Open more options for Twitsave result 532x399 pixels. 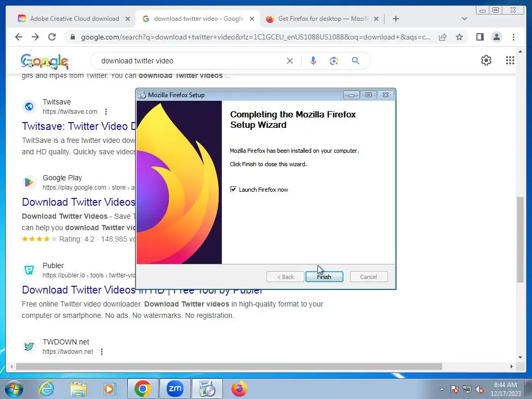pyautogui.click(x=106, y=112)
